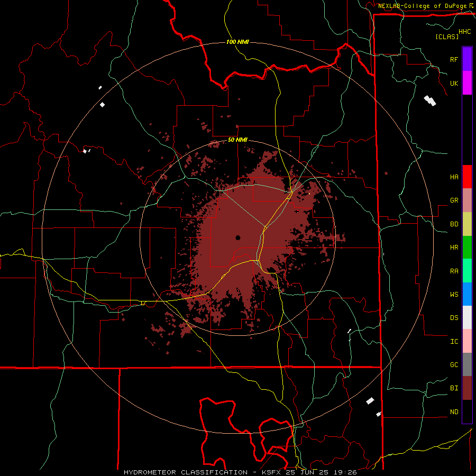Click the HHC product label

click(x=465, y=32)
